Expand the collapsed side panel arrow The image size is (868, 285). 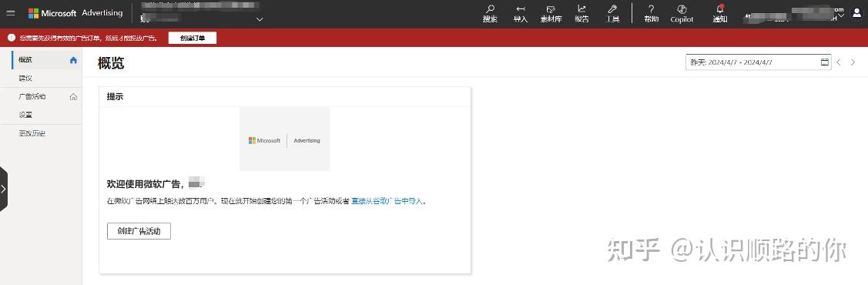pyautogui.click(x=3, y=189)
